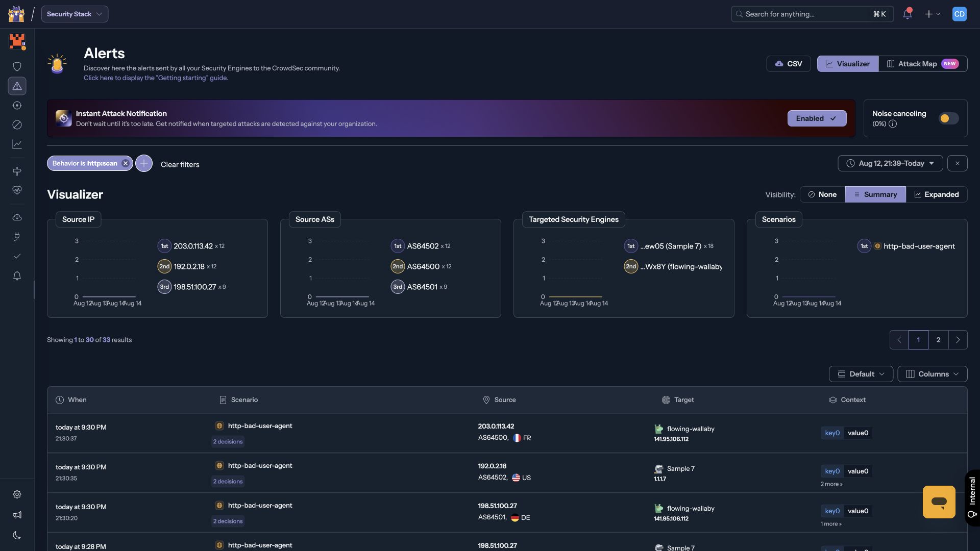Expand '1 more' context on 198.51.100.27 row
This screenshot has width=980, height=551.
point(831,523)
